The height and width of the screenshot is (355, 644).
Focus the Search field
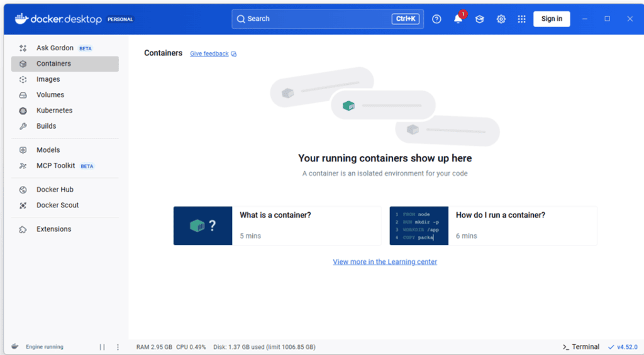click(x=327, y=19)
